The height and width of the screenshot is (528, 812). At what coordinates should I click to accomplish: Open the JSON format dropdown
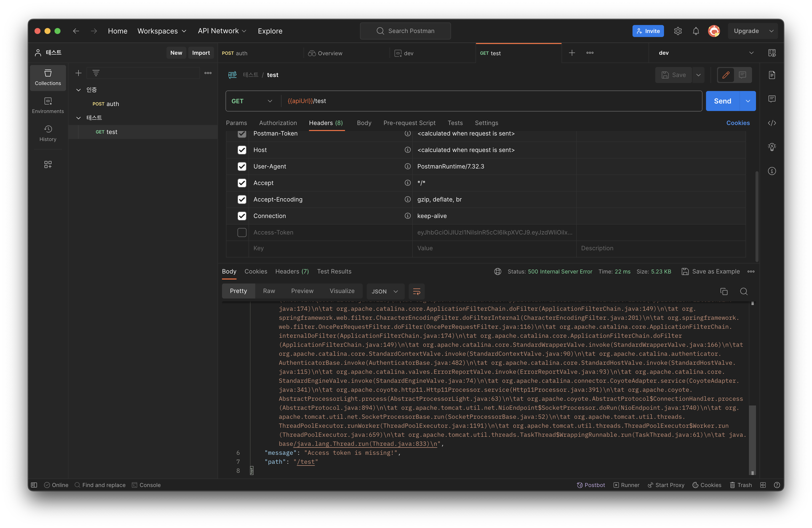pos(385,291)
